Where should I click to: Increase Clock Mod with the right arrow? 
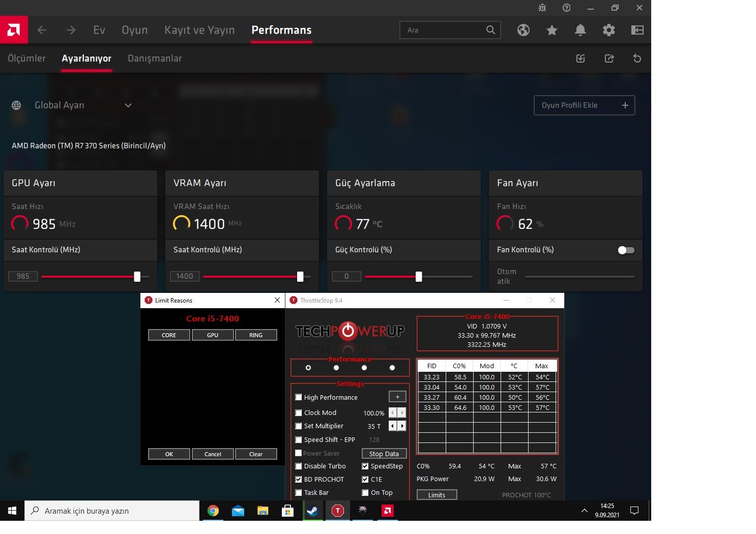point(402,412)
